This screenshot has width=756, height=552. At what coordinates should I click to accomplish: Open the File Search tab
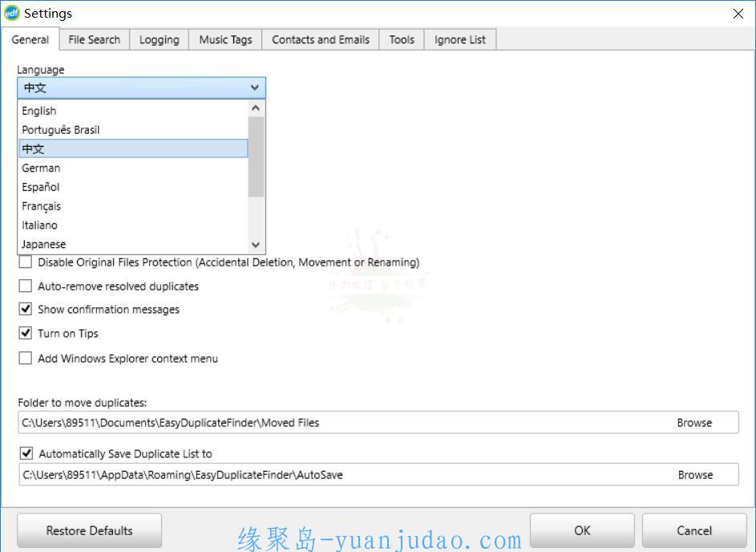tap(95, 39)
